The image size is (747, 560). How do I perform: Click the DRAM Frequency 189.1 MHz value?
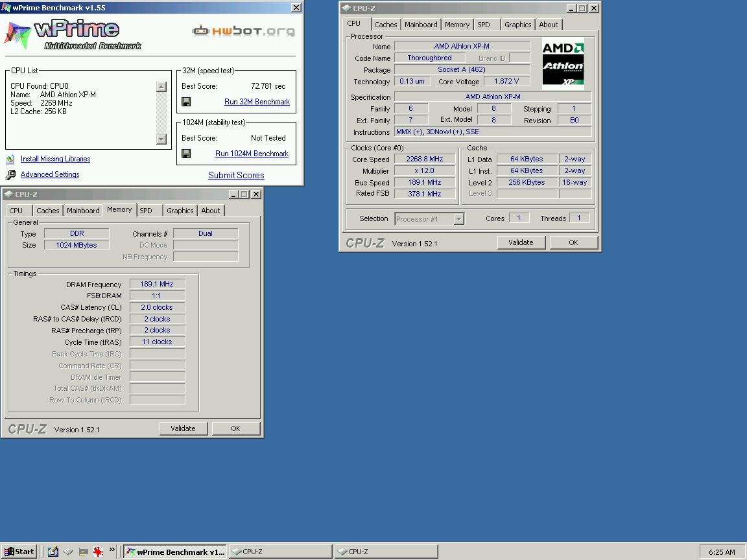[x=157, y=285]
